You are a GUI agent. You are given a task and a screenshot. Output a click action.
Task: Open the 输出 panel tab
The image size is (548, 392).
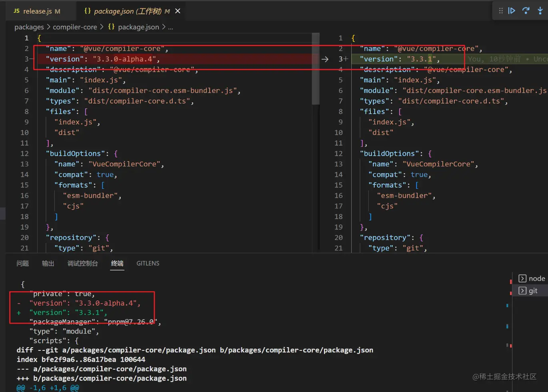48,263
